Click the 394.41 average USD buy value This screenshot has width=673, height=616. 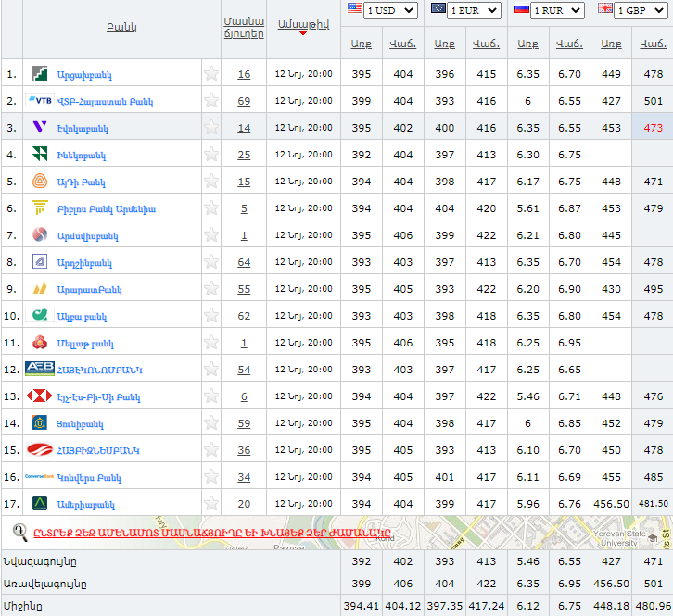pyautogui.click(x=361, y=606)
